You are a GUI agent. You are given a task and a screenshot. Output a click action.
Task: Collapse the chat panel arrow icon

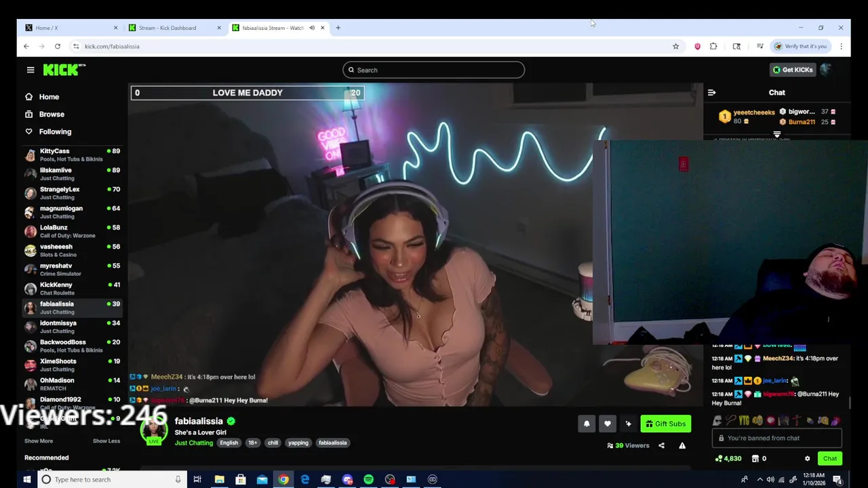click(711, 92)
